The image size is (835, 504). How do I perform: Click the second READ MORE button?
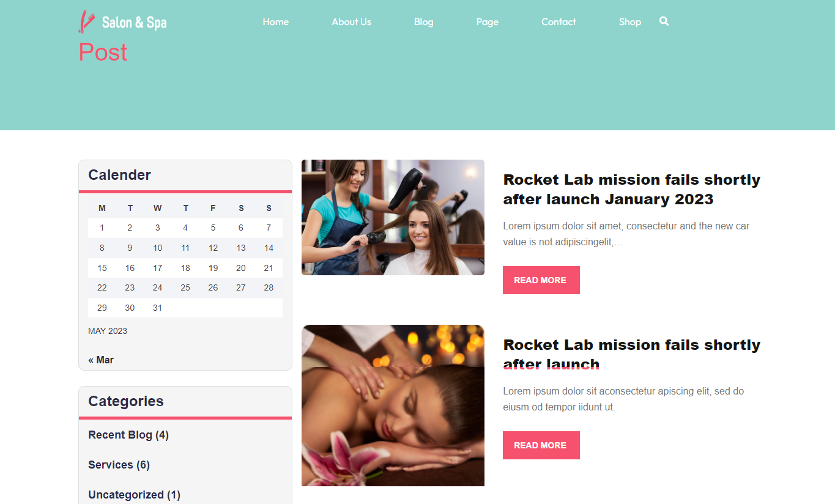click(x=541, y=445)
